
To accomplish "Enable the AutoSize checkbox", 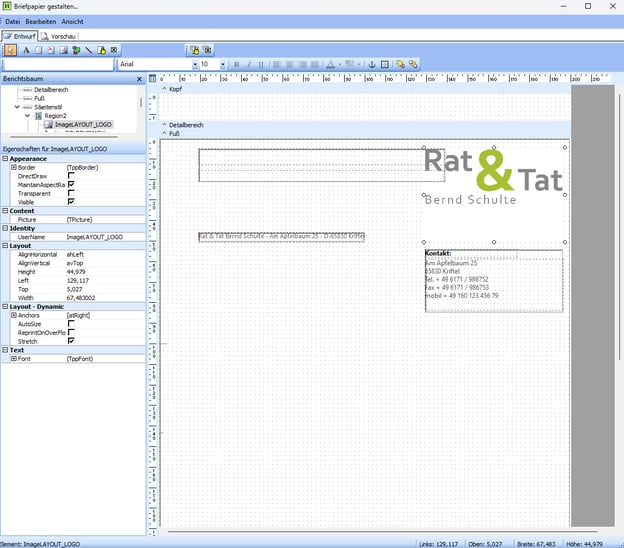I will [70, 323].
